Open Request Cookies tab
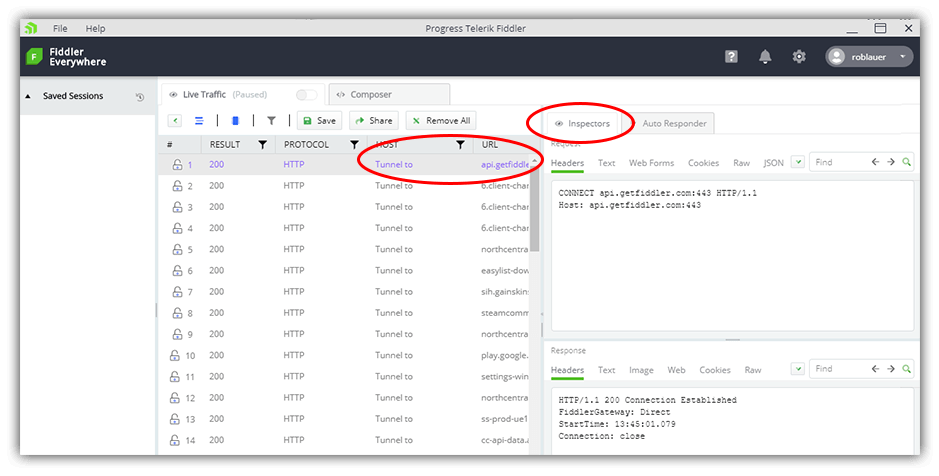Image resolution: width=939 pixels, height=476 pixels. pos(703,163)
